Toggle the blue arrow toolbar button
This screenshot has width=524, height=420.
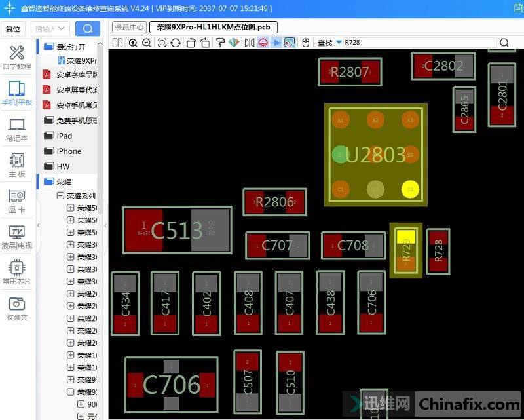tap(276, 43)
